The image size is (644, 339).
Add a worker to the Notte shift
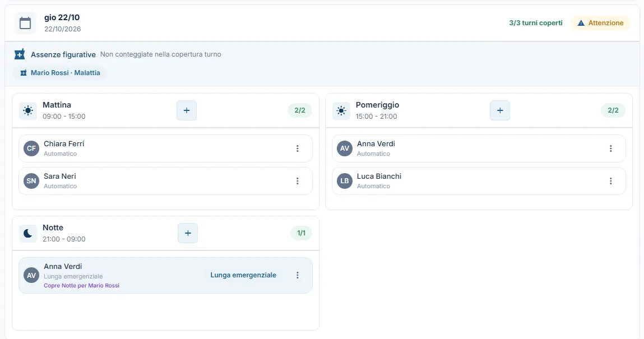pyautogui.click(x=188, y=233)
